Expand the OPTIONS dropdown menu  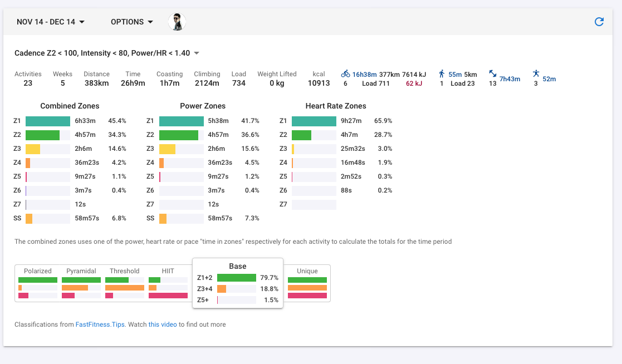pos(132,22)
